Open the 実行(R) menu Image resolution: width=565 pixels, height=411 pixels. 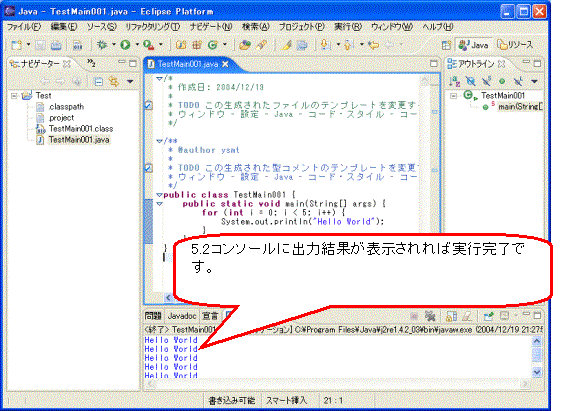[348, 27]
